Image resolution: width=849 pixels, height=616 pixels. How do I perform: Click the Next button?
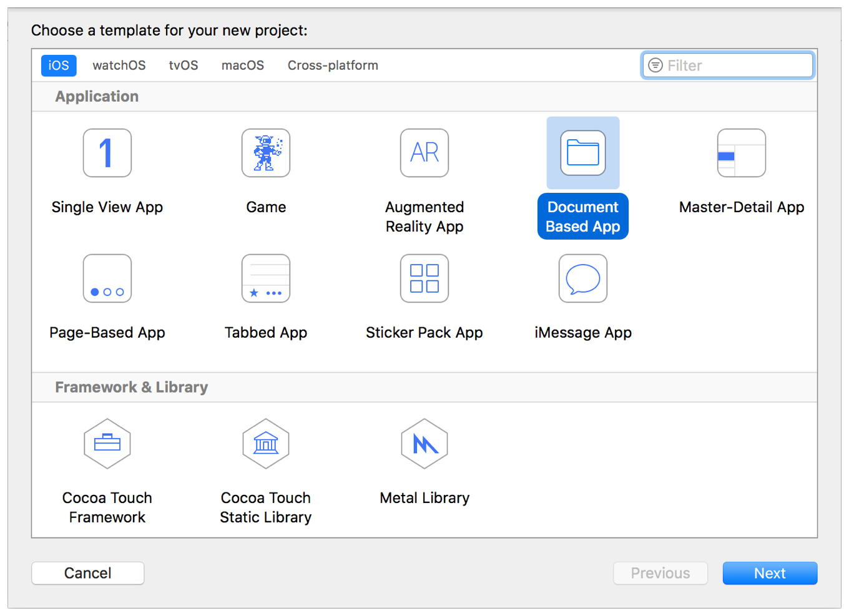[x=770, y=573]
